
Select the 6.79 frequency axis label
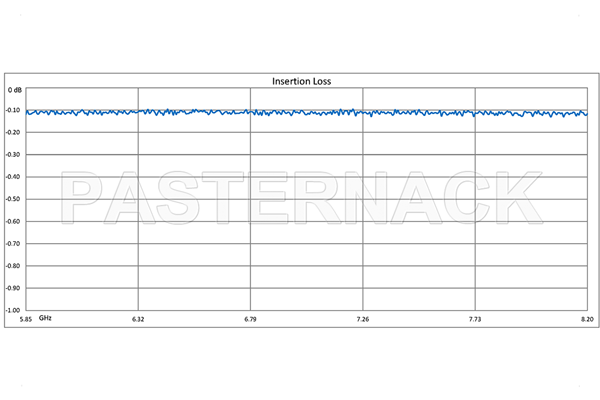click(x=250, y=319)
